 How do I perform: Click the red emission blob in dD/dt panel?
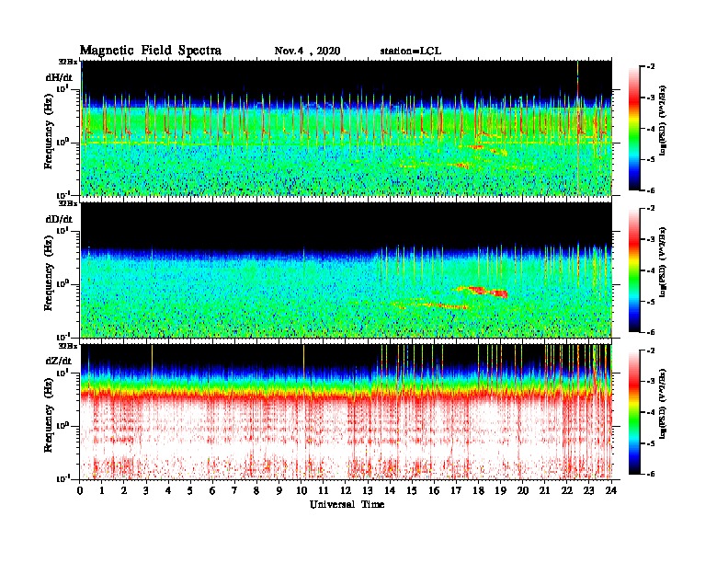point(483,291)
